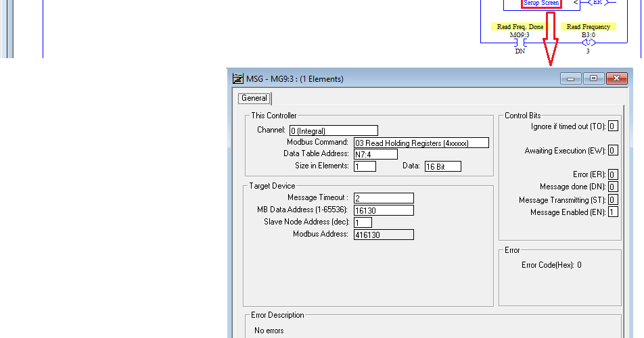Toggle Message Enabled (EN) bit
Viewport: 644px width, 338px height.
pos(613,212)
